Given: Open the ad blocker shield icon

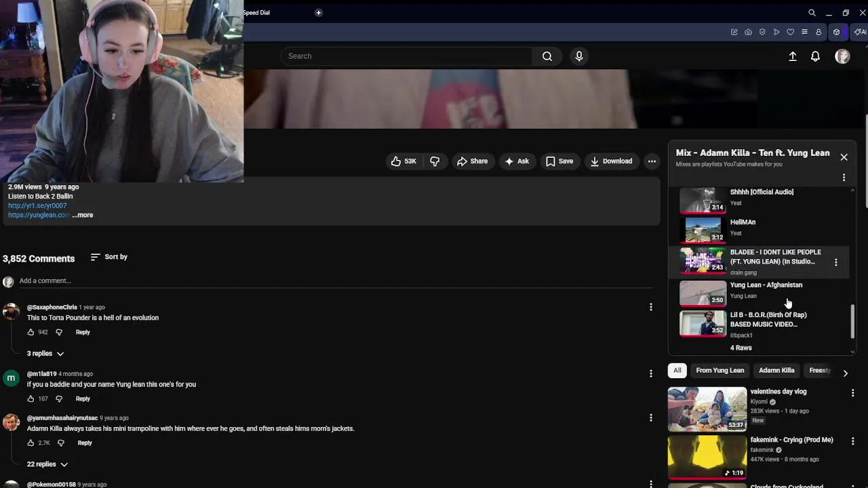Looking at the screenshot, I should click(x=762, y=32).
